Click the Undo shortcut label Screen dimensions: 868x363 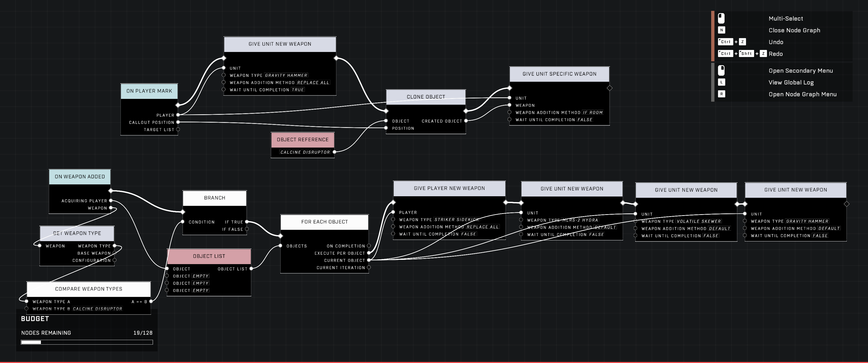click(x=776, y=42)
